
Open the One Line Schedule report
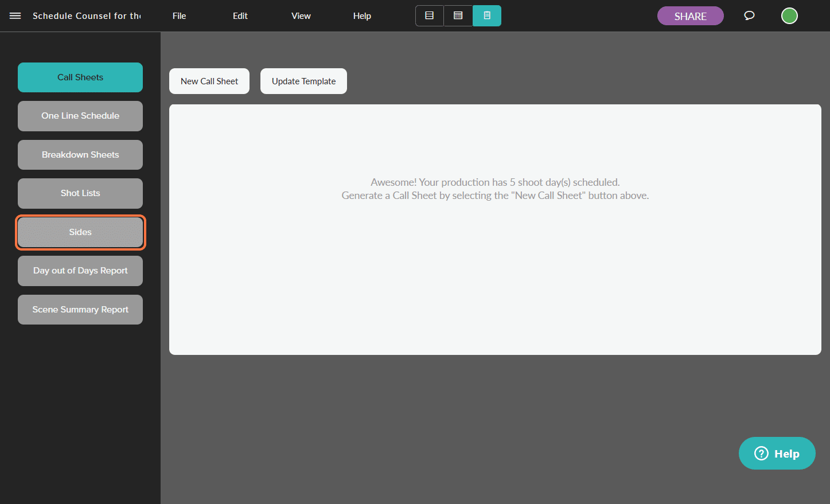[80, 116]
